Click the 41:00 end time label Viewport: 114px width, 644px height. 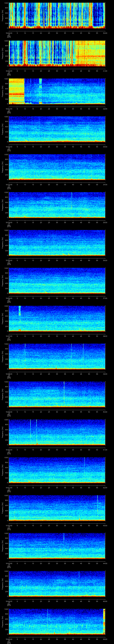[x=105, y=450]
